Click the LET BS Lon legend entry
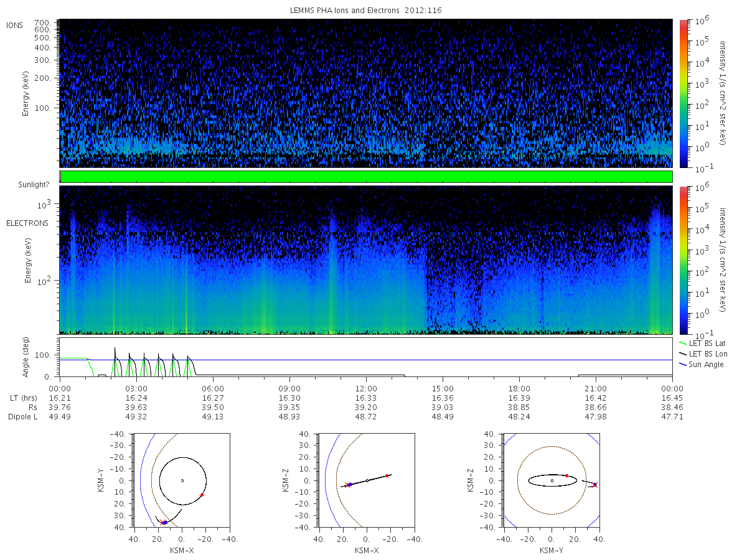 point(703,353)
